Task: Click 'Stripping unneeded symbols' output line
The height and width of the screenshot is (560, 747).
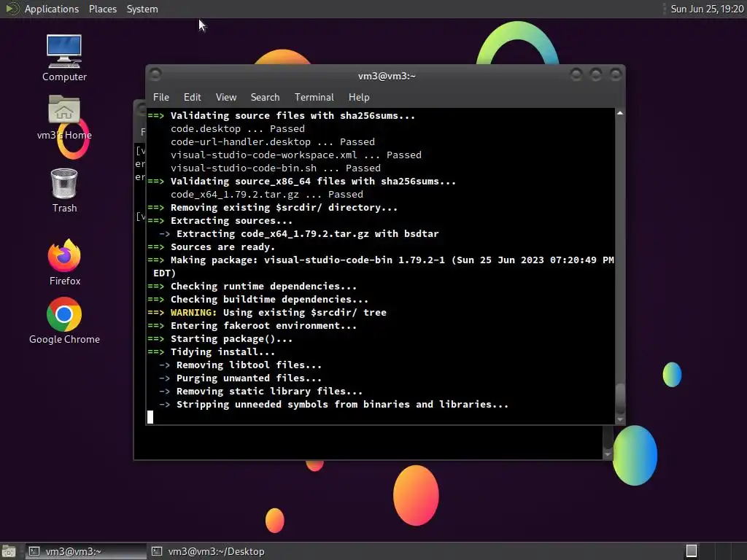Action: pos(342,404)
